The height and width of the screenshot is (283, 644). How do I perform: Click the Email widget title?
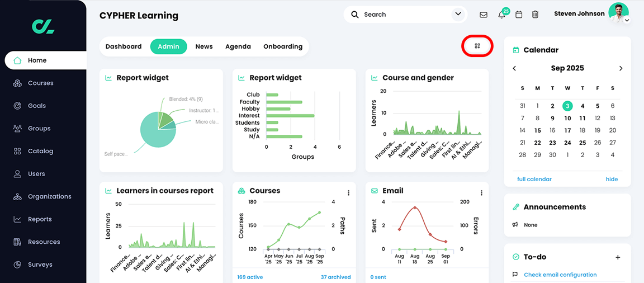pyautogui.click(x=392, y=191)
